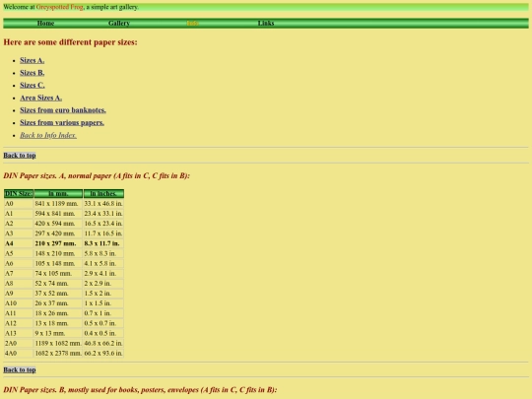Select bold cell '8.3 x 11.7 in.'
Screen dimensions: 532x399
(103, 243)
